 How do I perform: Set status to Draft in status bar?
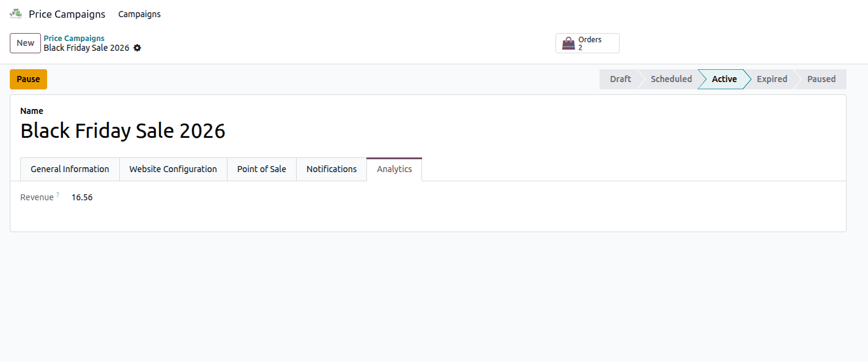[620, 79]
